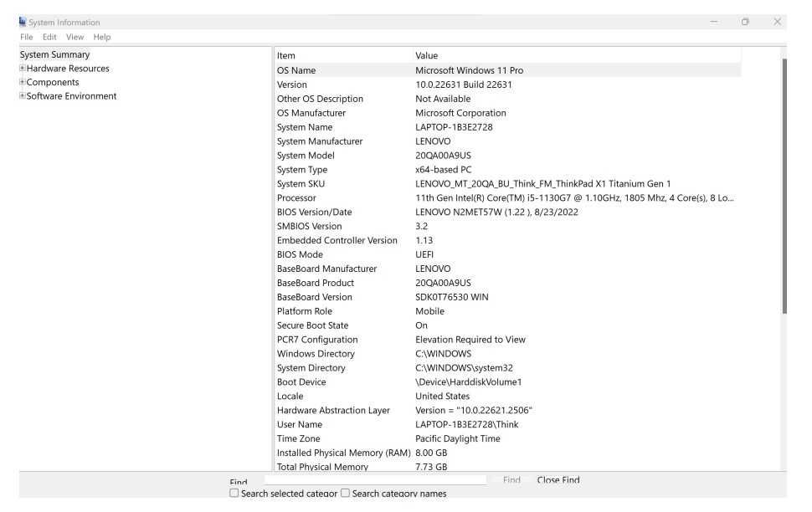Select the System SKU row
Screen dimensions: 812x512
(x=507, y=184)
